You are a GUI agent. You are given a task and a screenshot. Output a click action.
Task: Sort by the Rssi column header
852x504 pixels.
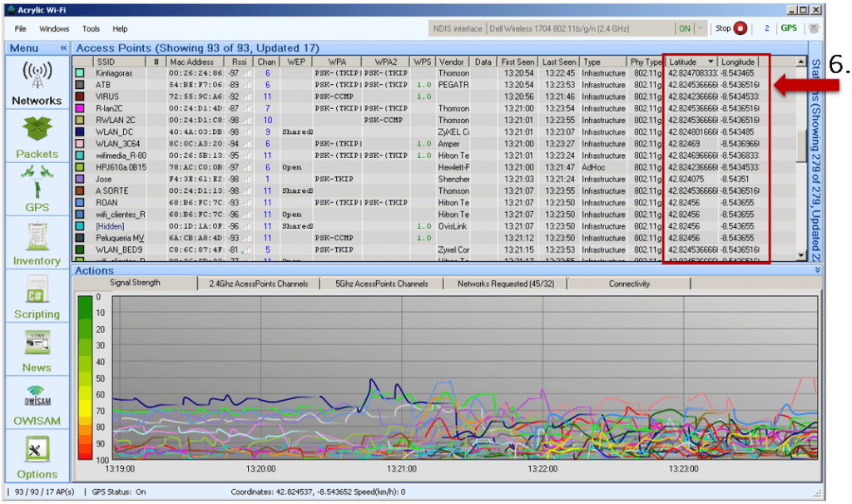point(239,62)
